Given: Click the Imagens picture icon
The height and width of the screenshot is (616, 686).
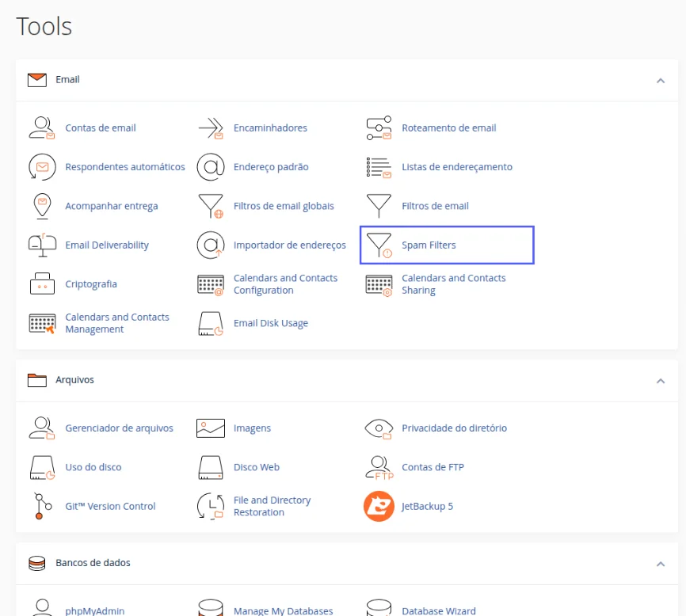Looking at the screenshot, I should click(x=211, y=428).
